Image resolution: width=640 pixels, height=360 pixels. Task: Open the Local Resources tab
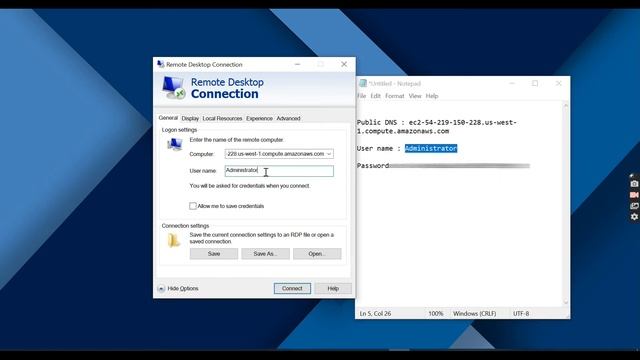click(x=222, y=118)
